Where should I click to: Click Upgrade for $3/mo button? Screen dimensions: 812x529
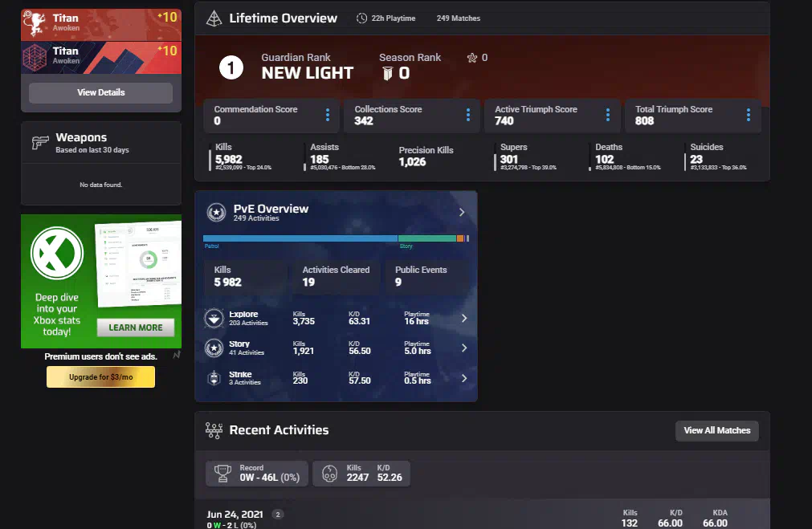click(x=100, y=377)
